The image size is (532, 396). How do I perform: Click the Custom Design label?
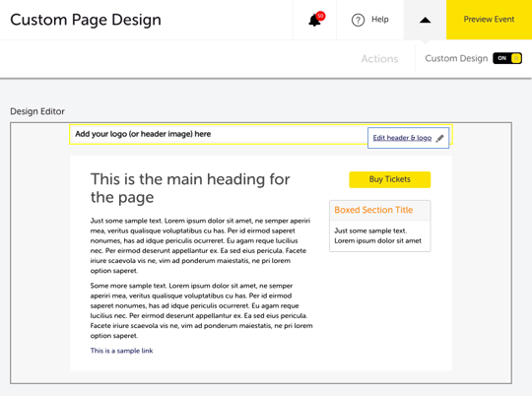456,58
